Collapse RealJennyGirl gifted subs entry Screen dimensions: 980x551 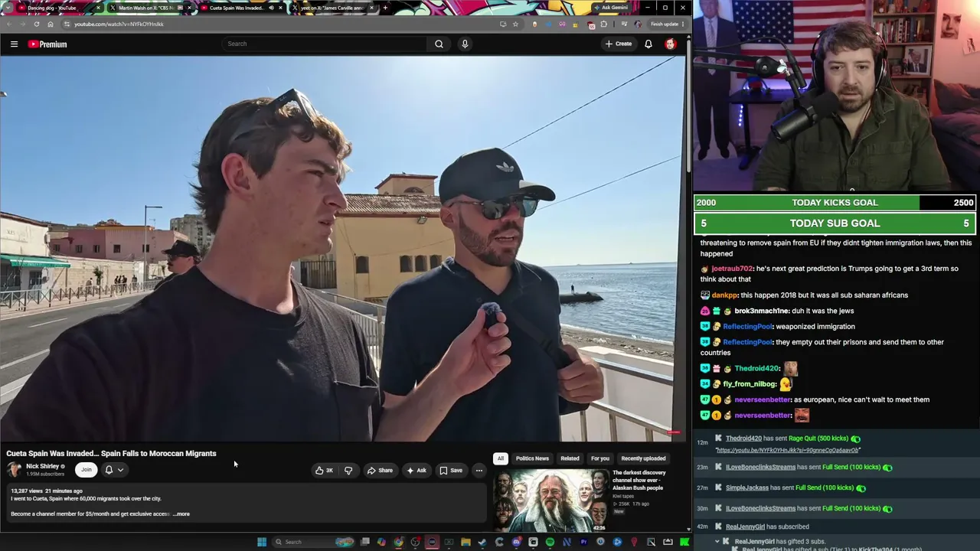click(x=717, y=541)
